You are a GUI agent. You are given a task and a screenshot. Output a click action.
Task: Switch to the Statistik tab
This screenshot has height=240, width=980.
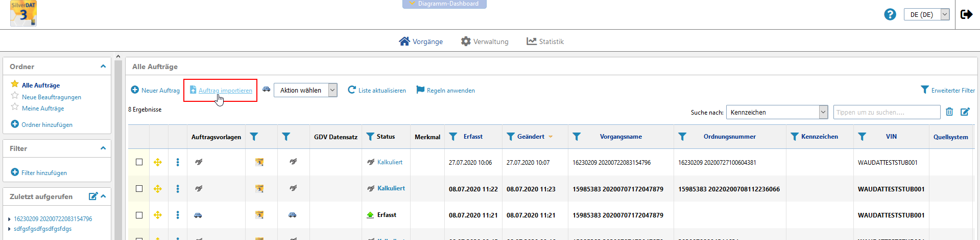click(545, 41)
